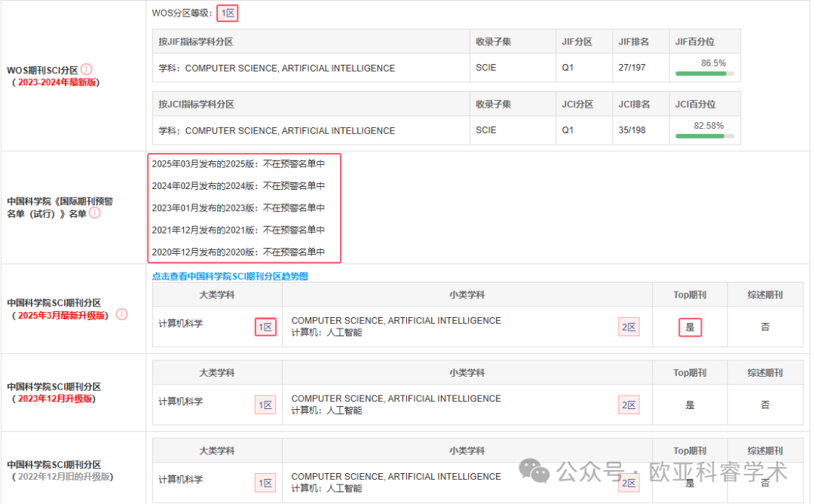Click the 2区 badge in the 2023年12月 row
The height and width of the screenshot is (504, 814).
coord(629,405)
